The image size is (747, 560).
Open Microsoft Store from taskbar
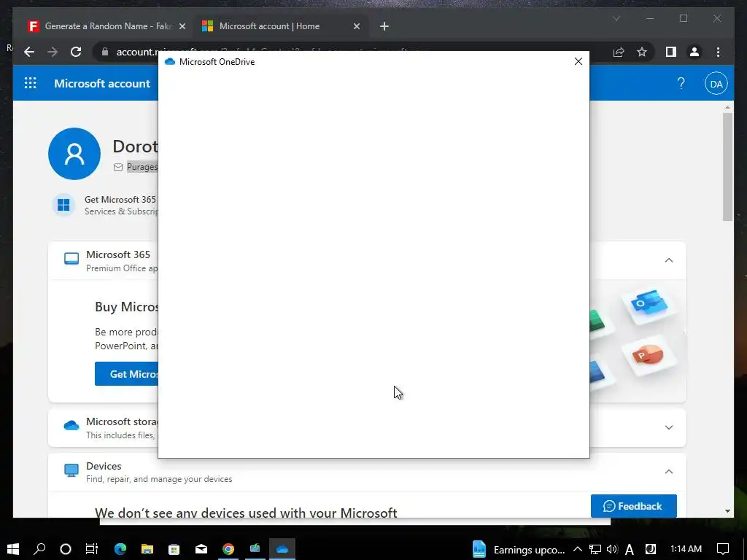174,549
